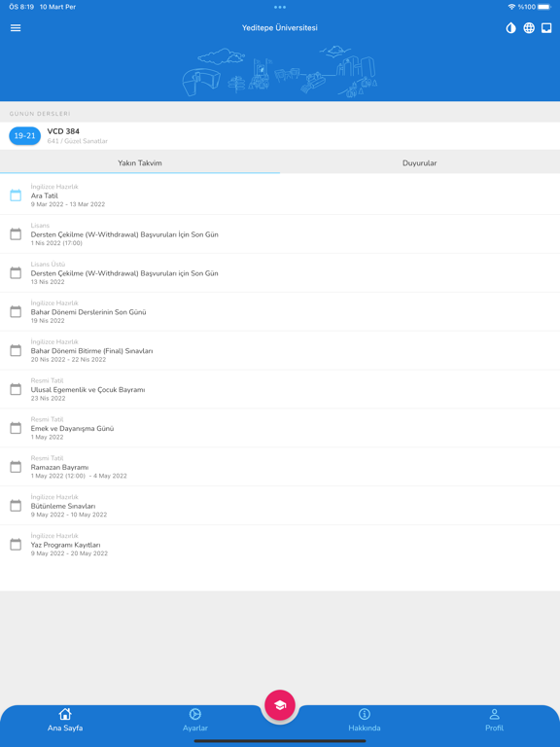Select the Yaz Programı Kayıtları text

66,545
